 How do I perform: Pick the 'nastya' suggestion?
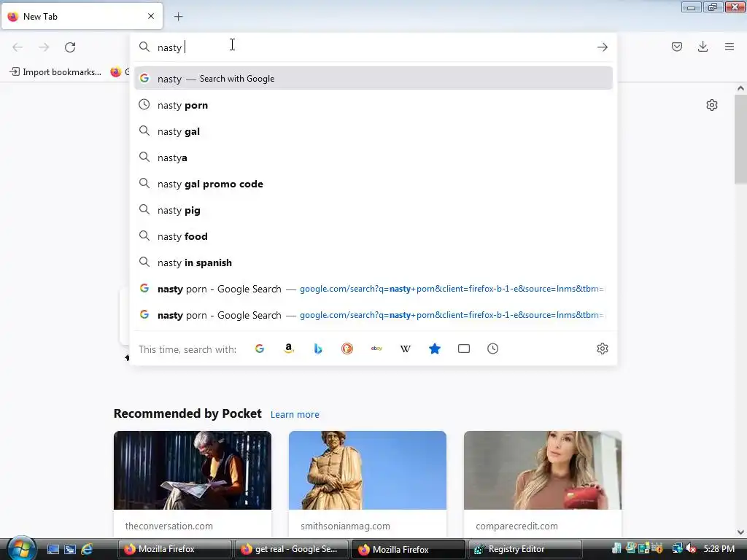point(373,157)
